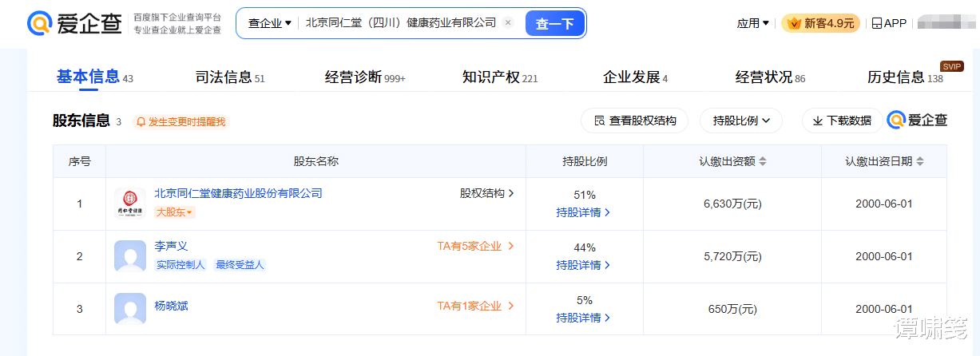This screenshot has height=356, width=980.
Task: Click the 下载数据 button
Action: tap(842, 121)
